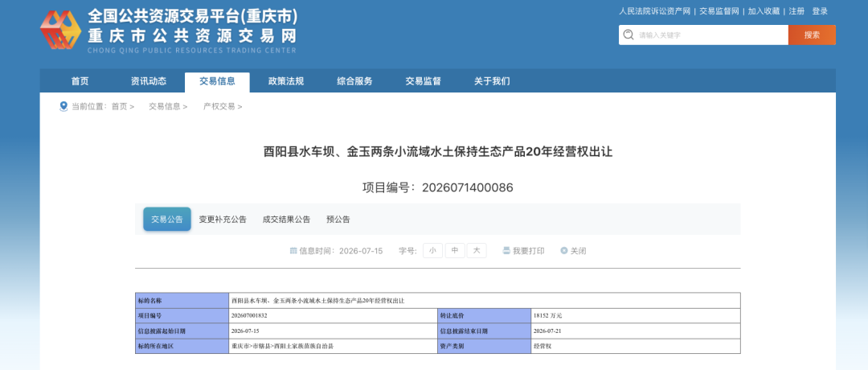Click the orange 搜索 button

click(x=812, y=35)
